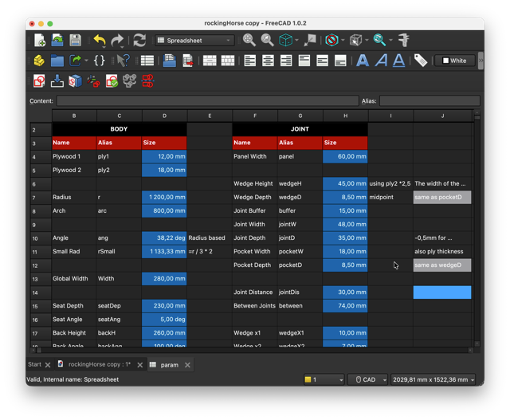Import a spreadsheet file icon

click(170, 61)
